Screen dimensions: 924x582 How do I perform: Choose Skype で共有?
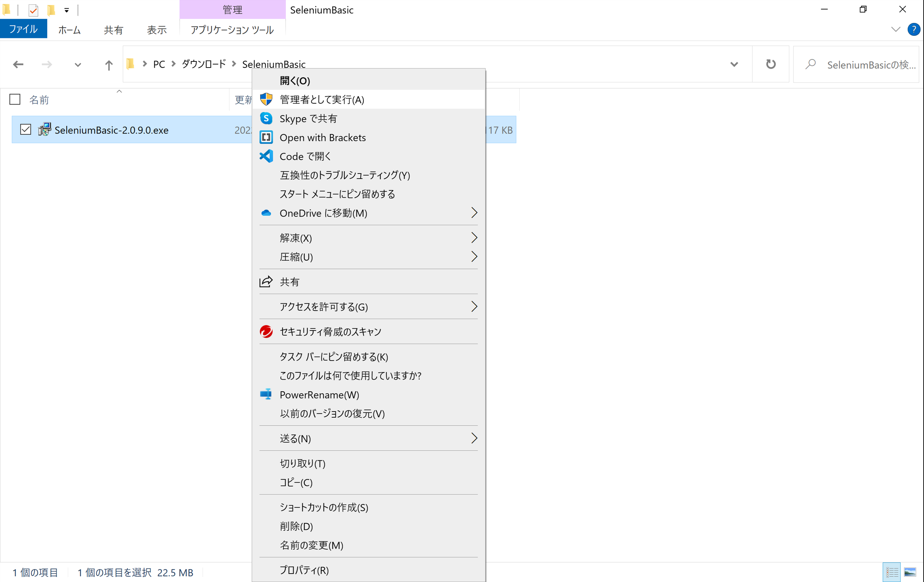tap(368, 118)
